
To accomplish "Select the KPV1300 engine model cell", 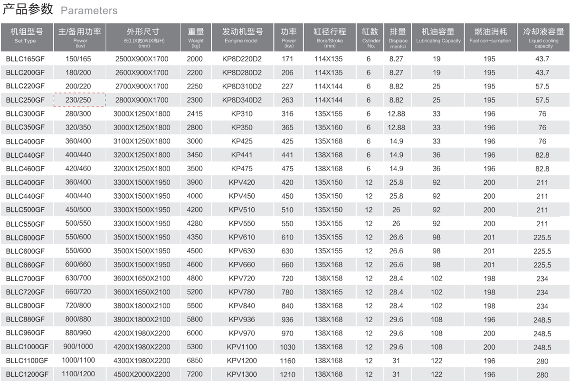I will (x=242, y=374).
